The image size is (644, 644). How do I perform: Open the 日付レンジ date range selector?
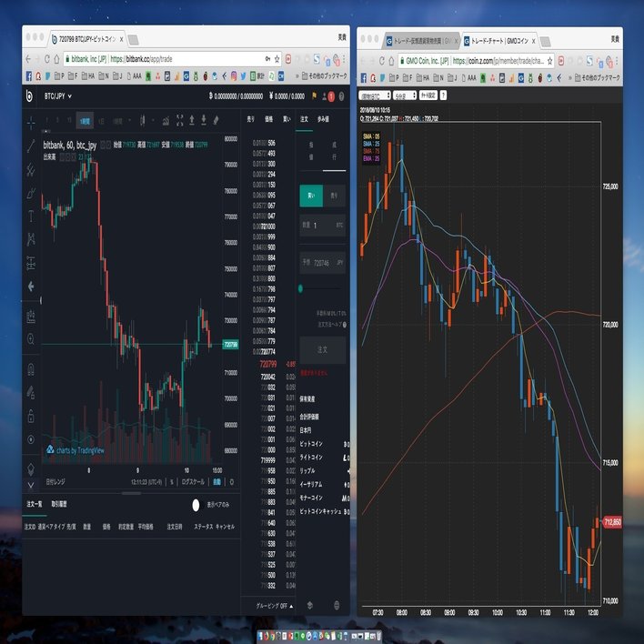pyautogui.click(x=55, y=482)
